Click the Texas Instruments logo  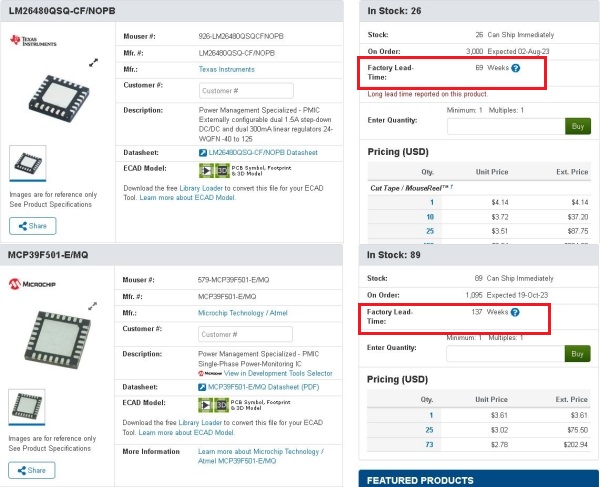(x=33, y=41)
